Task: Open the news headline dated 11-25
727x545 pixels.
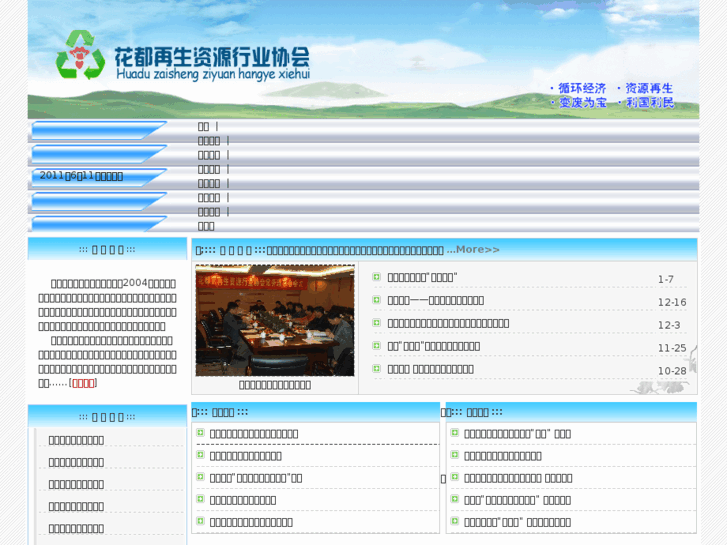Action: tap(434, 346)
